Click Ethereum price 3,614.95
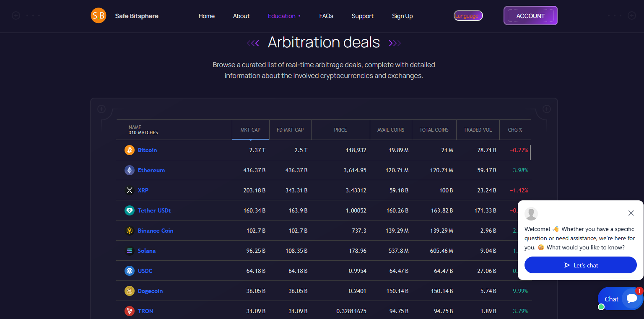 point(355,170)
